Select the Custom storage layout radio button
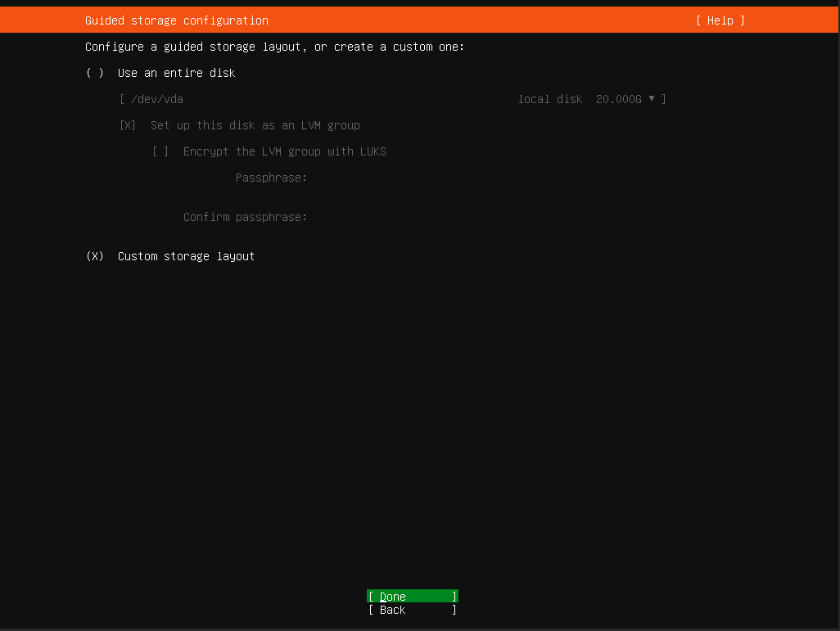The width and height of the screenshot is (840, 631). [x=95, y=256]
